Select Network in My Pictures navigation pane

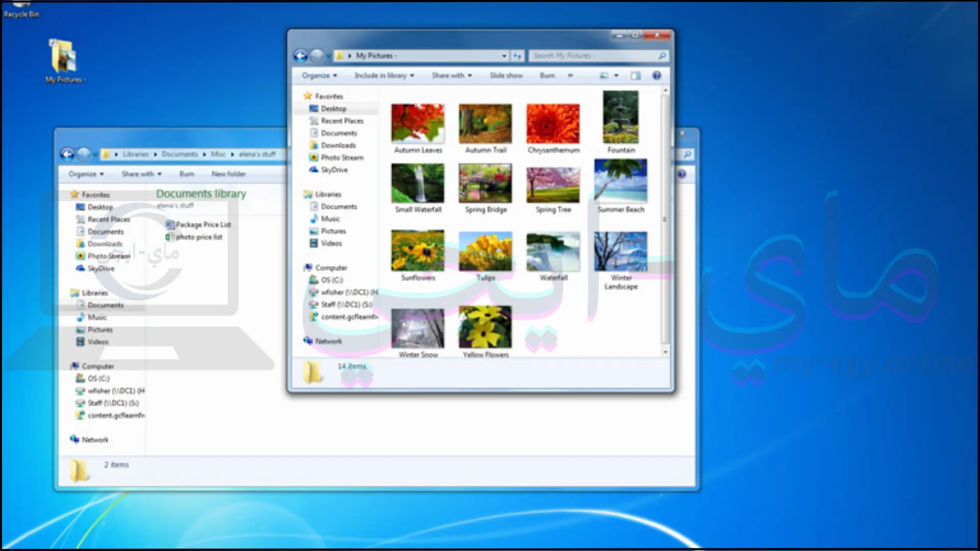323,341
